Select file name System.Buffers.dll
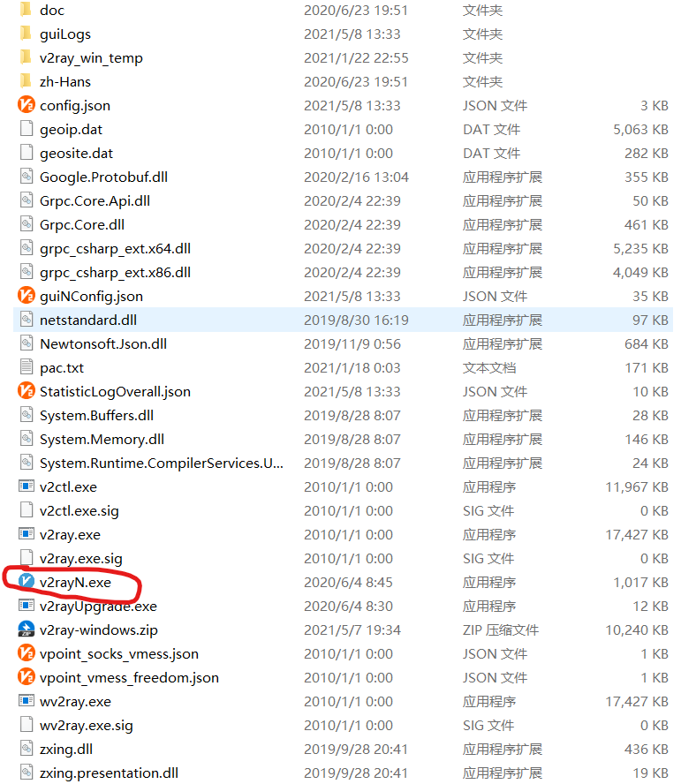Image resolution: width=681 pixels, height=784 pixels. (96, 416)
